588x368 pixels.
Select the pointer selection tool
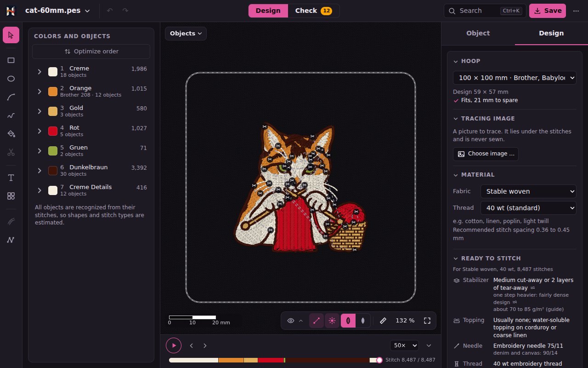tap(11, 35)
